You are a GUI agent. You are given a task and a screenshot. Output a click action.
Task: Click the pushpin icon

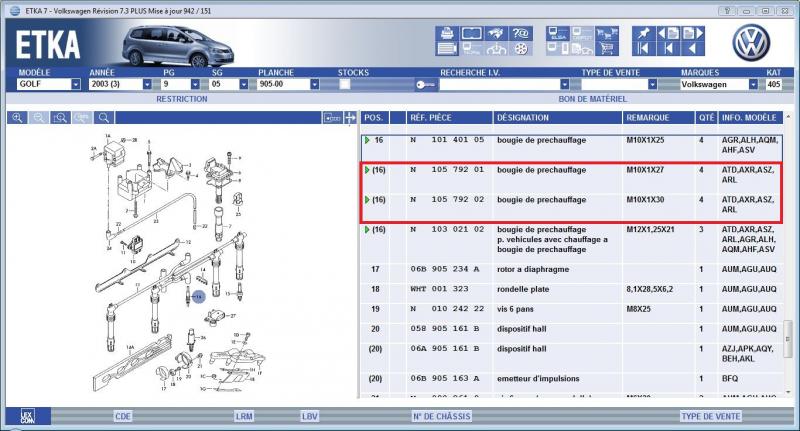pyautogui.click(x=644, y=34)
